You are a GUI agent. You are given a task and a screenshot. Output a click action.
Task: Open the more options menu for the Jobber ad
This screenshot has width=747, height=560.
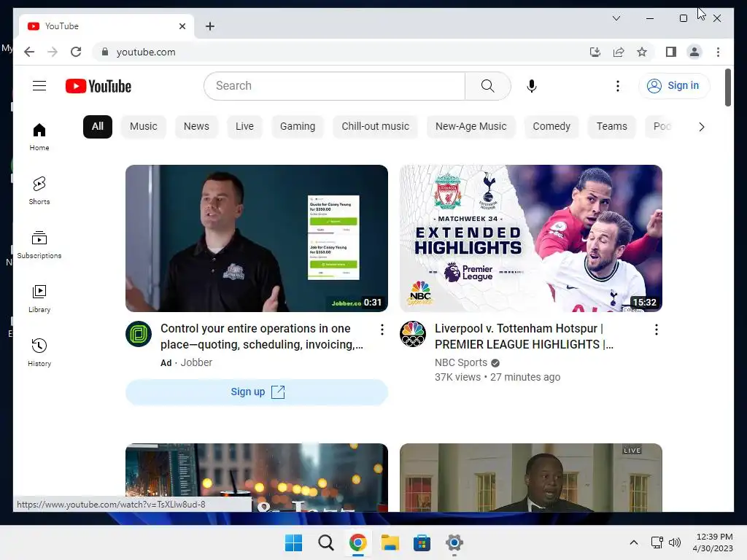pyautogui.click(x=382, y=330)
